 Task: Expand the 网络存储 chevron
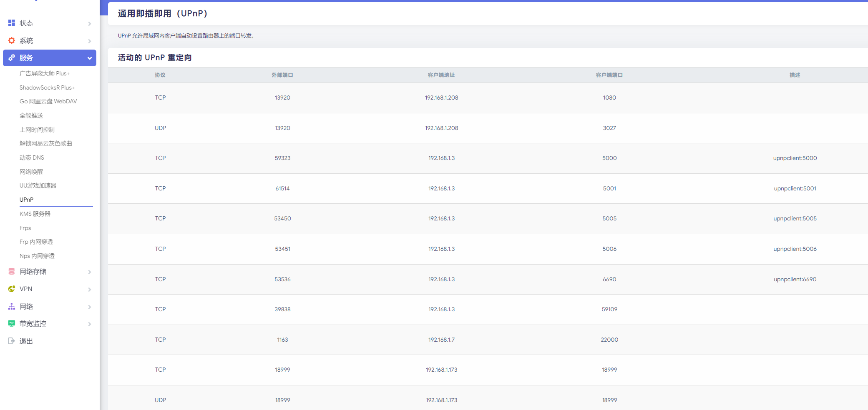click(x=89, y=272)
